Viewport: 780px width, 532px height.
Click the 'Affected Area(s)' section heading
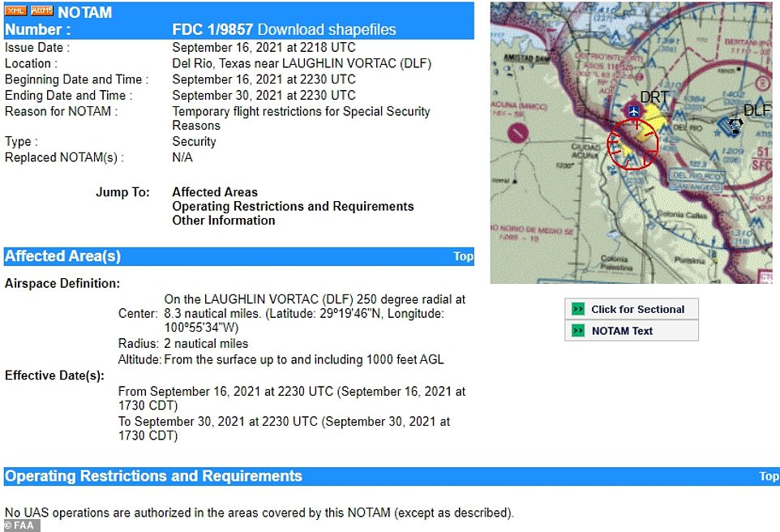[x=62, y=256]
